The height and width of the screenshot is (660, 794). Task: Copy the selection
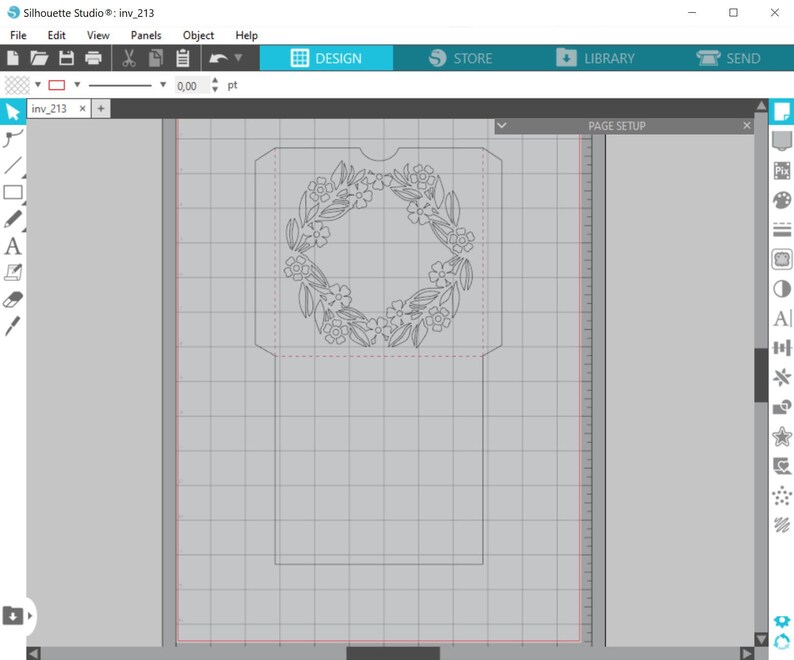click(156, 58)
